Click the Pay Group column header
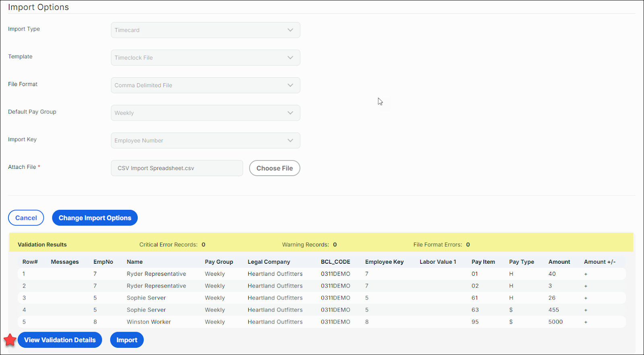The image size is (644, 355). [219, 262]
